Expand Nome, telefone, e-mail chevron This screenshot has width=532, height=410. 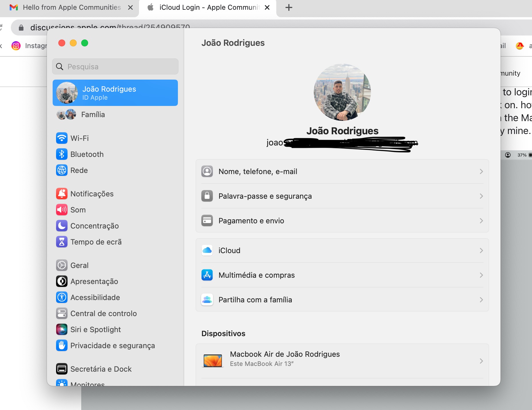point(481,172)
